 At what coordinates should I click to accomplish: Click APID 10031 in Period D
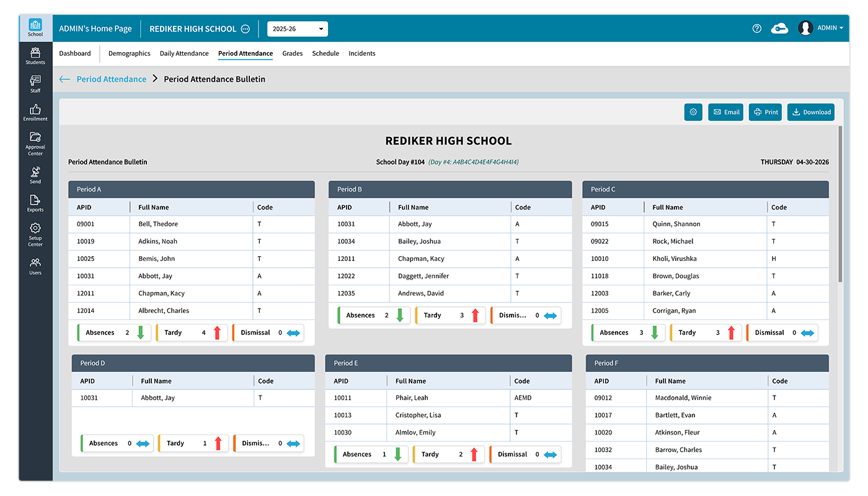[x=89, y=398]
